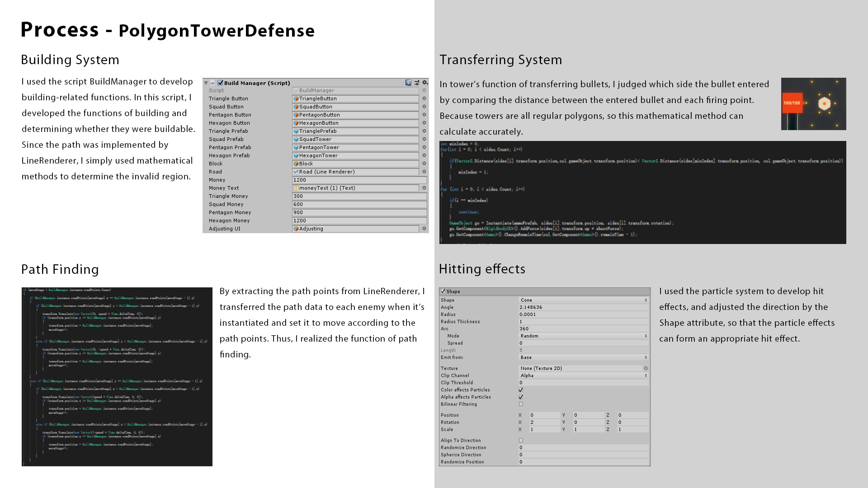Open the Arc Mode dropdown showing Random

[x=584, y=336]
